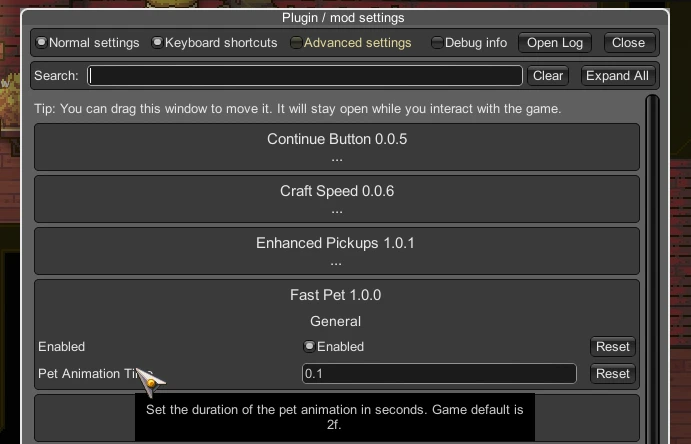This screenshot has width=691, height=444.
Task: Toggle the Fast Pet Enabled checkbox
Action: click(334, 347)
